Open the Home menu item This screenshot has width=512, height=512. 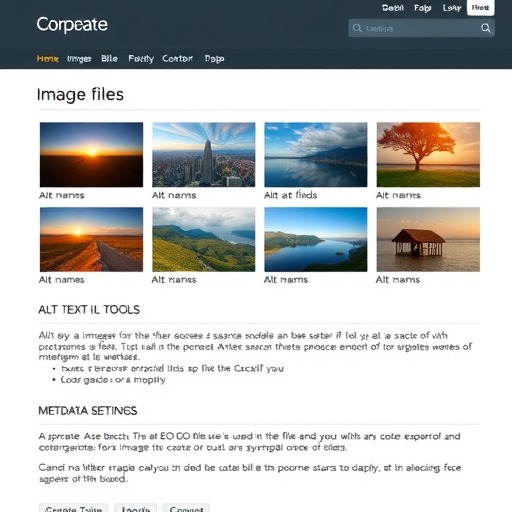point(48,59)
